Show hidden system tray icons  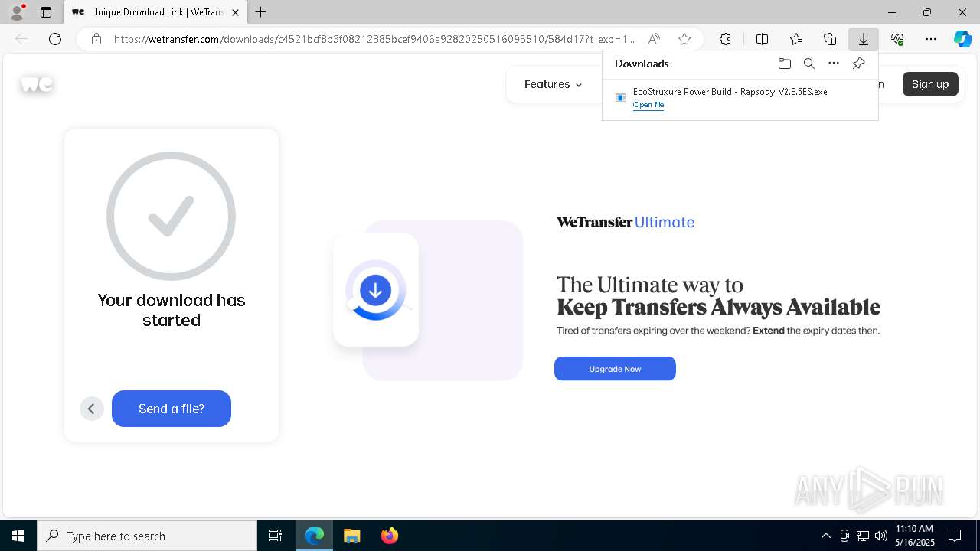click(826, 536)
